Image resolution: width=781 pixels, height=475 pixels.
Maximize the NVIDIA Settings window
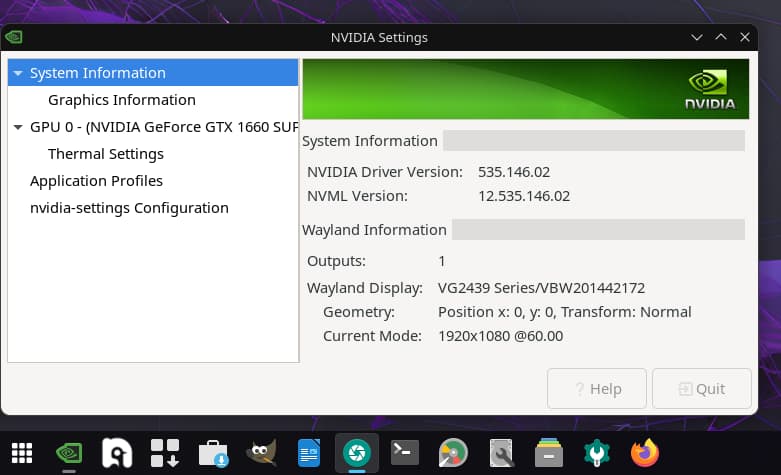pyautogui.click(x=721, y=37)
